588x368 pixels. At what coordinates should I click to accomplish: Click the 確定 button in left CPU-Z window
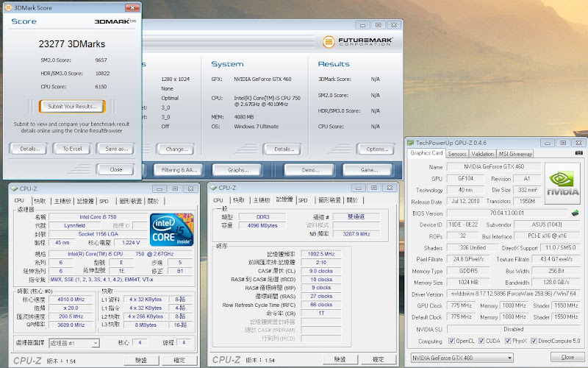pyautogui.click(x=179, y=360)
